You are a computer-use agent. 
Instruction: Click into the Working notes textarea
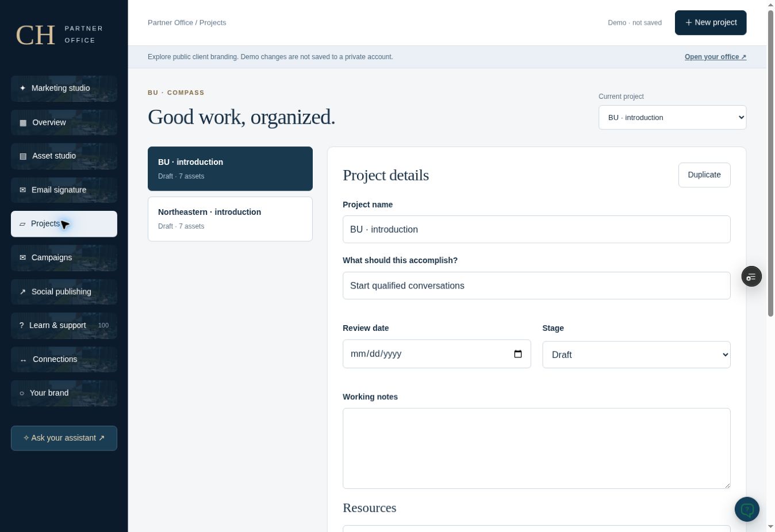(536, 448)
